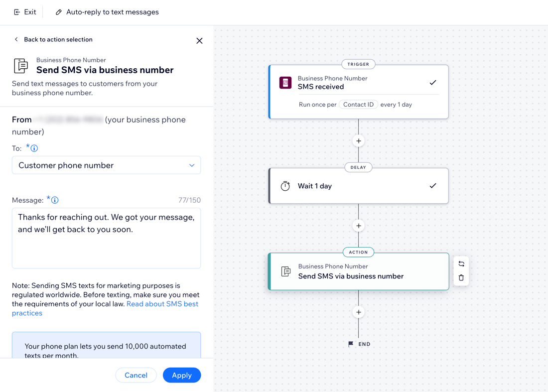Click the To field info icon
Screen dimensions: 548x392
click(x=34, y=148)
